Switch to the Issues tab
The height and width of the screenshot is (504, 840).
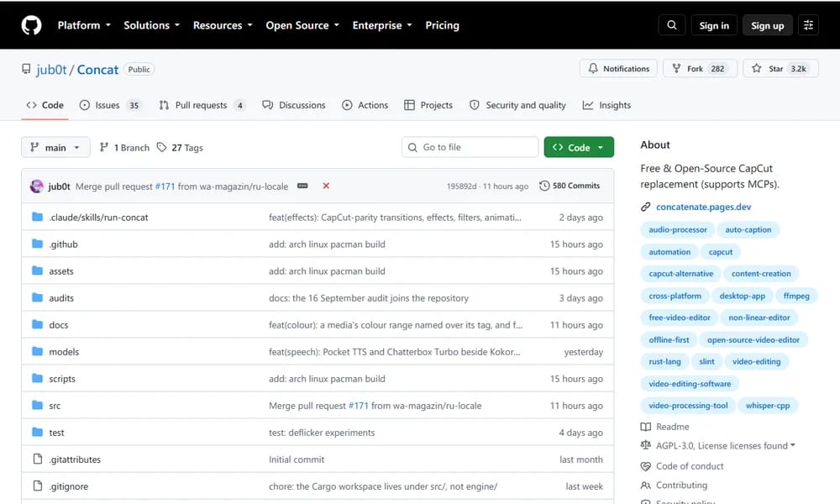(x=110, y=105)
